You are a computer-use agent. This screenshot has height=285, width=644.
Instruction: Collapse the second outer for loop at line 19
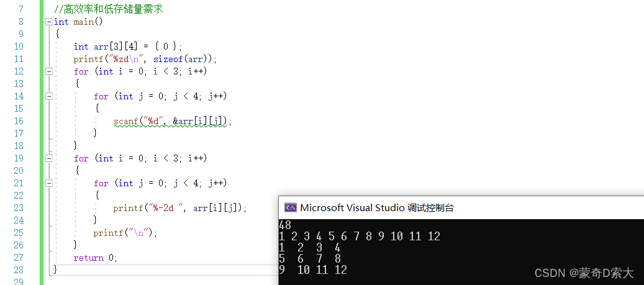pyautogui.click(x=49, y=158)
